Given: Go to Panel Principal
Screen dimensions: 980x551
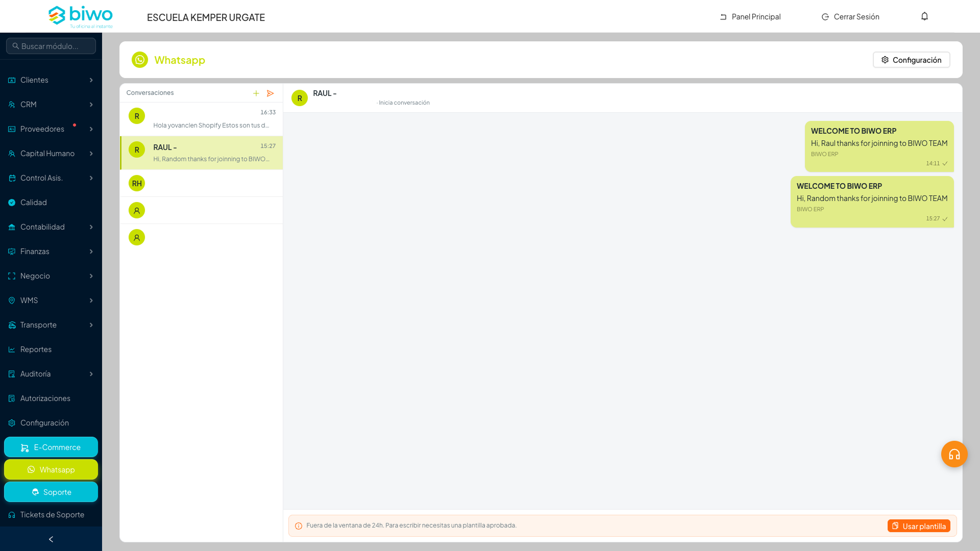Looking at the screenshot, I should [750, 17].
